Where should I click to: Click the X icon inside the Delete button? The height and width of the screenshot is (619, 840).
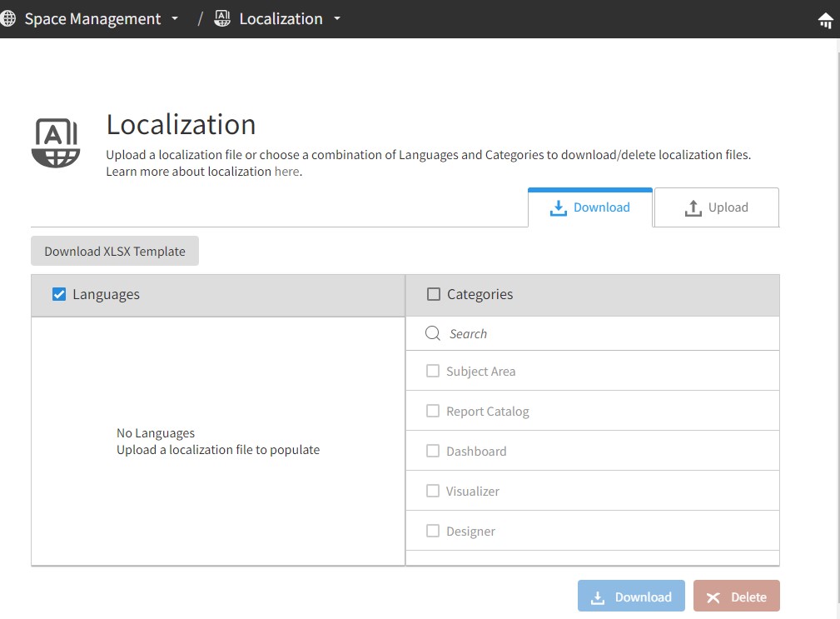714,597
